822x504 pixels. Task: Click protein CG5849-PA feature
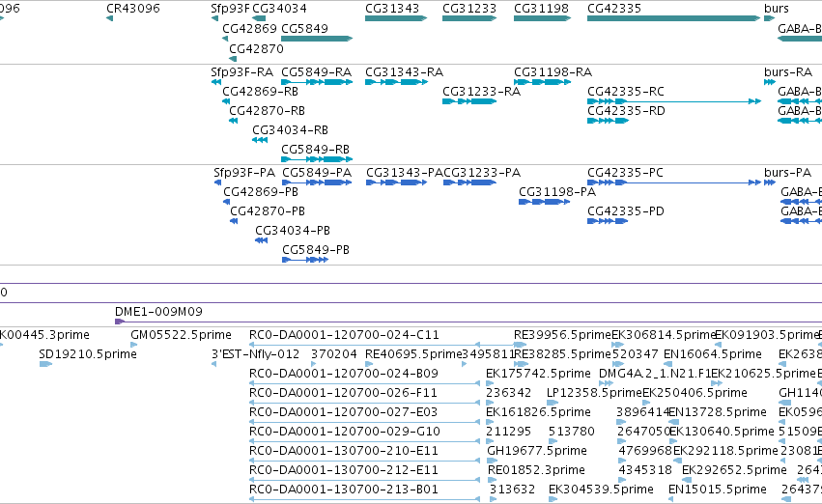(x=317, y=182)
